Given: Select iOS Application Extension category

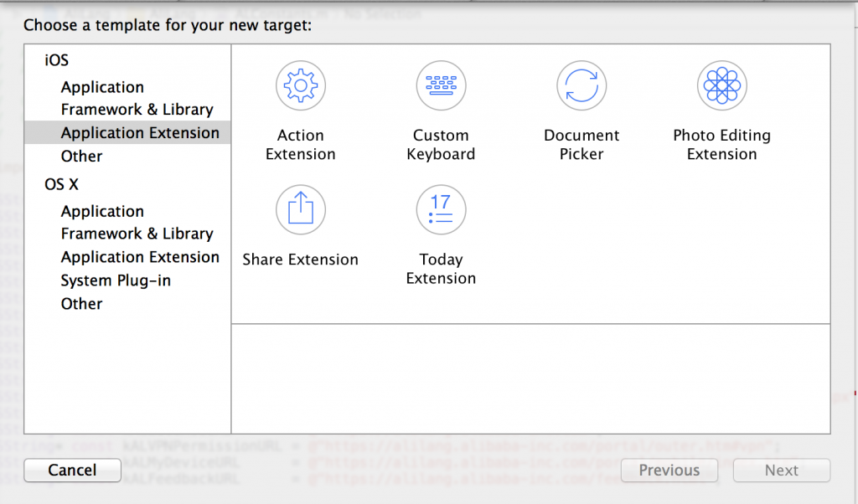Looking at the screenshot, I should 140,133.
